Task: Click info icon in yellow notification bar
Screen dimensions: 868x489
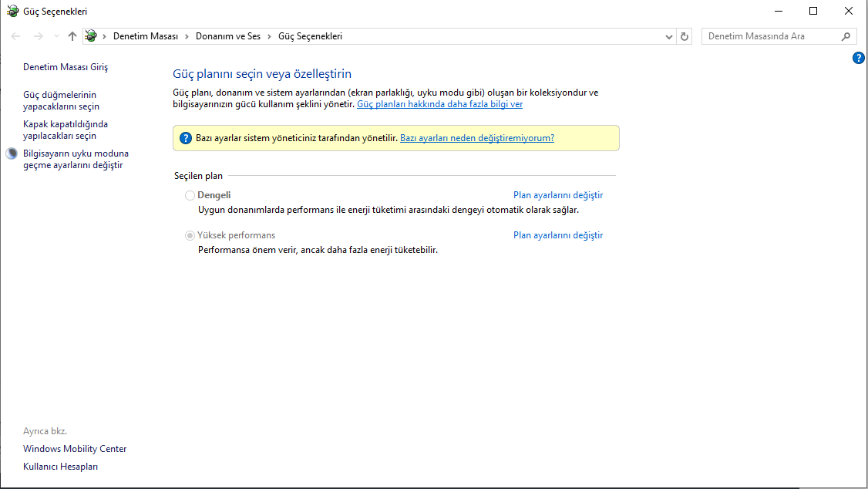Action: (x=186, y=139)
